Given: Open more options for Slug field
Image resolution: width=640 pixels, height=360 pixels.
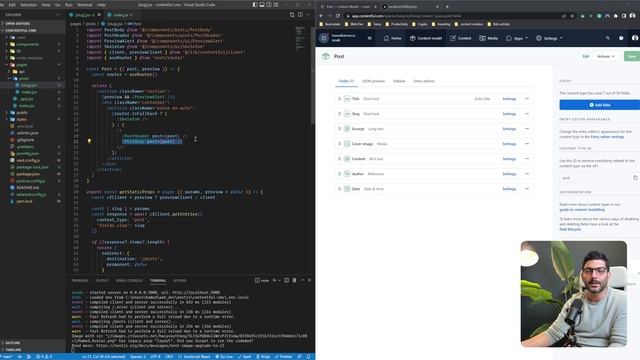Looking at the screenshot, I should [x=527, y=114].
